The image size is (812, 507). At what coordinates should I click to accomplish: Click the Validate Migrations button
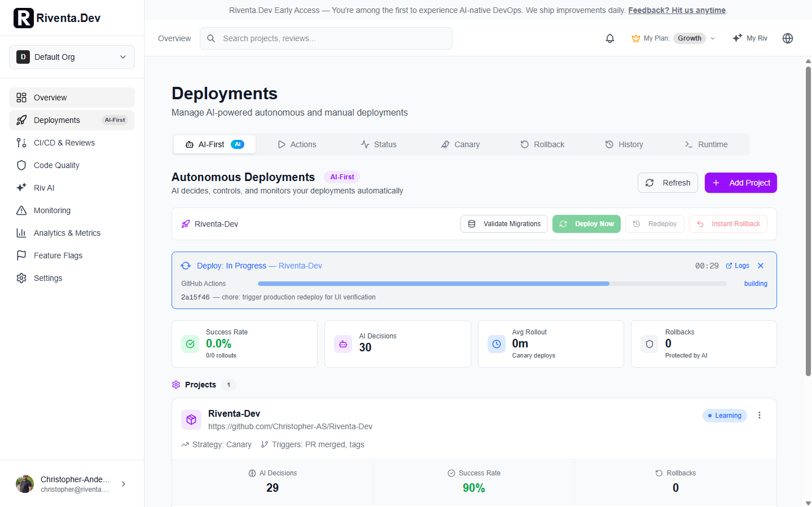pyautogui.click(x=504, y=224)
